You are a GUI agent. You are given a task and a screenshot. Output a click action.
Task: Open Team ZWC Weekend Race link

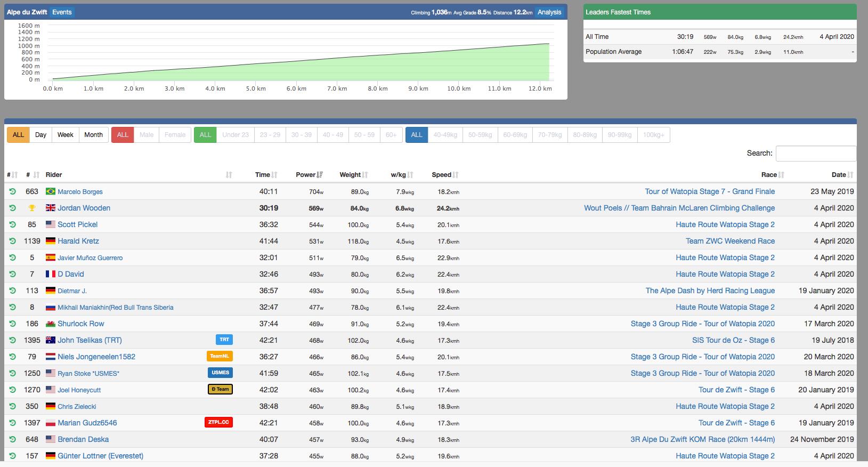(x=730, y=241)
